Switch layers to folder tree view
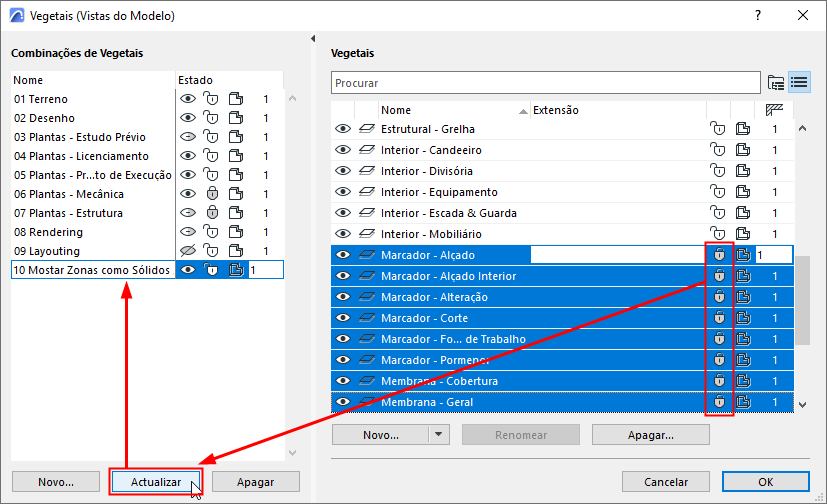The image size is (827, 504). pos(775,83)
